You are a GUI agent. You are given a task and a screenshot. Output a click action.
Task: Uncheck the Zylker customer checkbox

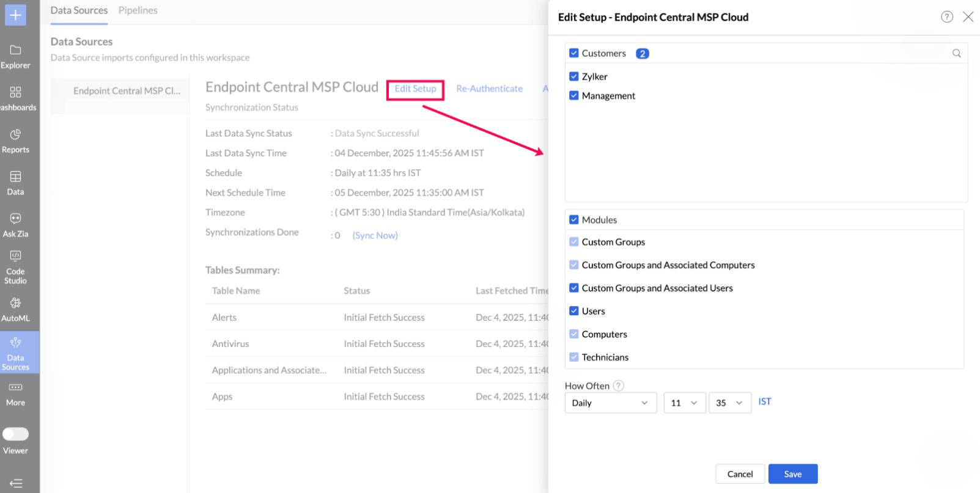573,76
